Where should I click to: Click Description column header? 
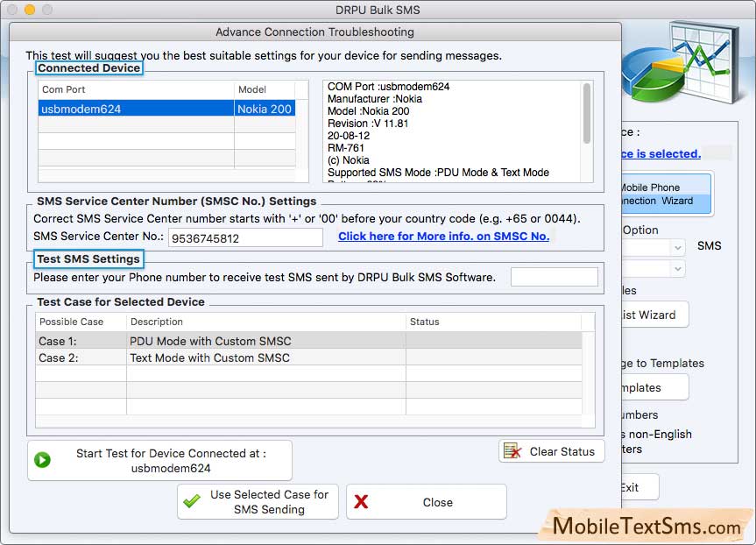tap(266, 322)
